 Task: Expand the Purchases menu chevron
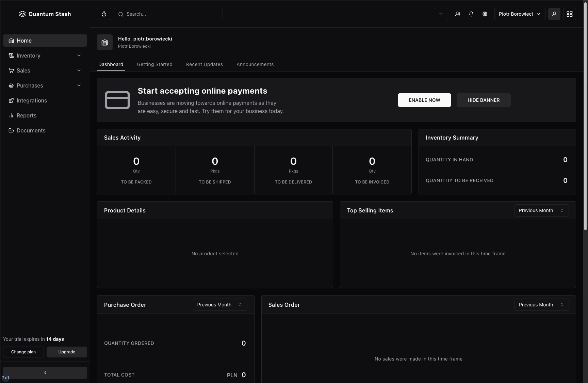(x=79, y=85)
